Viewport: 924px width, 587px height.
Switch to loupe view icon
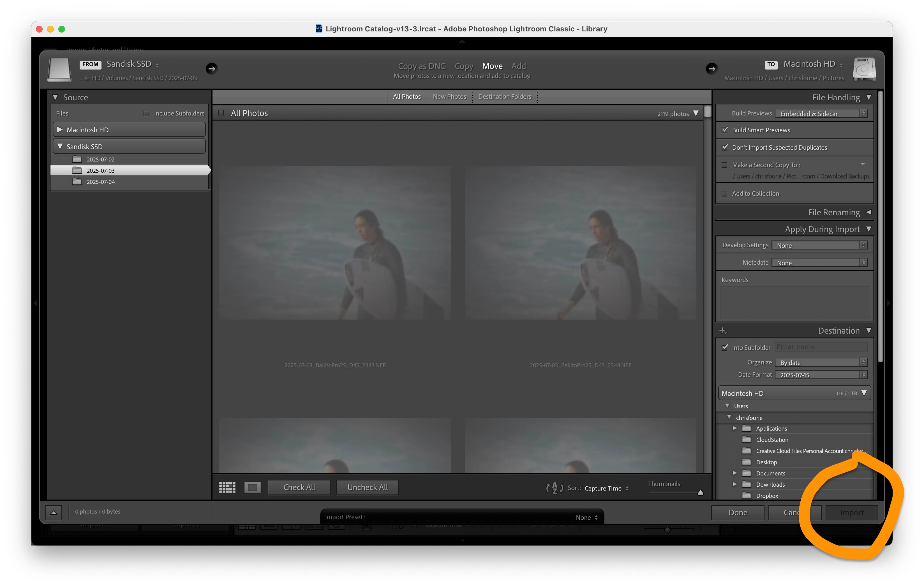click(253, 487)
